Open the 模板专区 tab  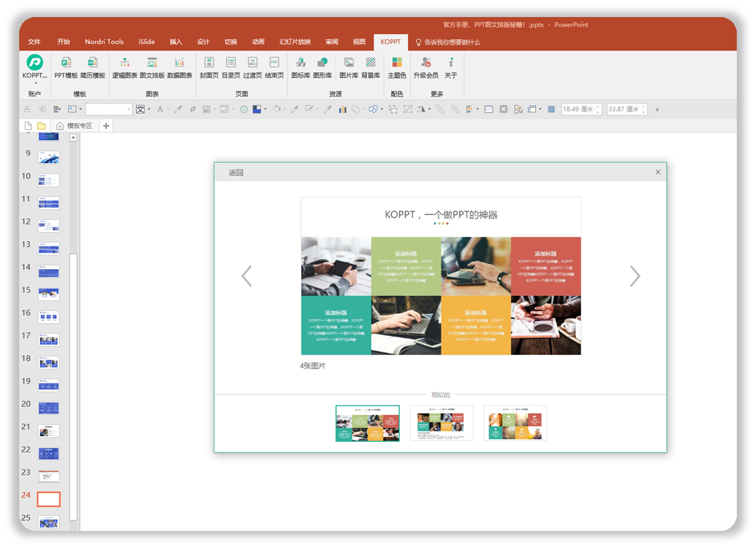click(x=74, y=126)
